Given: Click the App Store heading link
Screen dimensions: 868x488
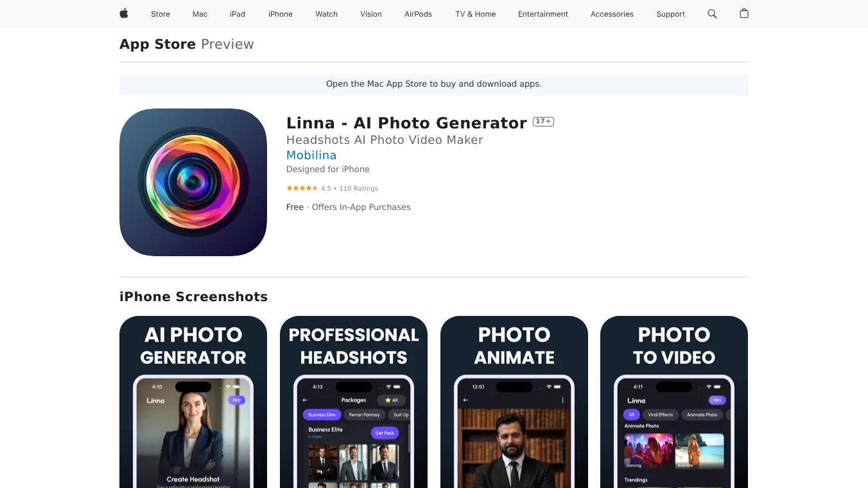Looking at the screenshot, I should pos(157,44).
